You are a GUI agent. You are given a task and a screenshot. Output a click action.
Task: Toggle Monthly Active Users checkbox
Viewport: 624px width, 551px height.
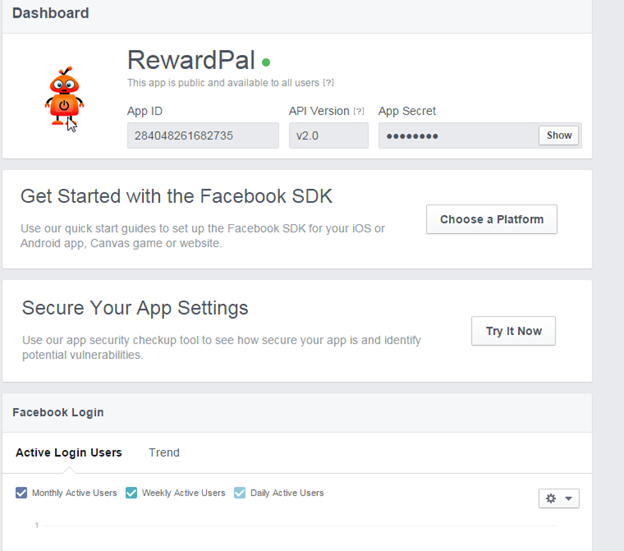tap(21, 493)
